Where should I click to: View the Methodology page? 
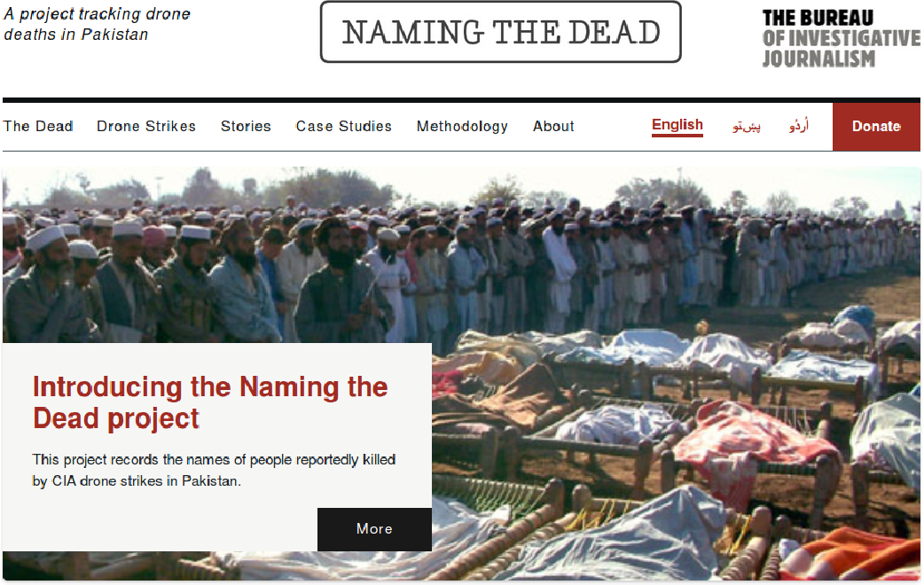462,127
